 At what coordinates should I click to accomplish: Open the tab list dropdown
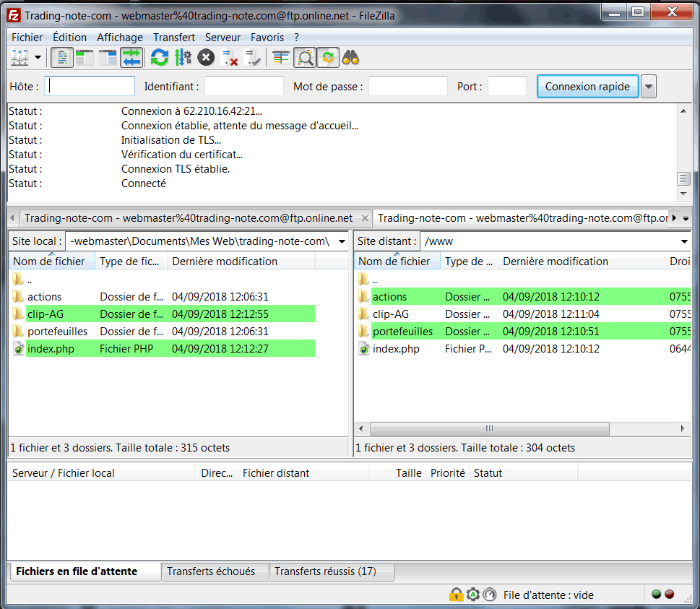point(686,218)
